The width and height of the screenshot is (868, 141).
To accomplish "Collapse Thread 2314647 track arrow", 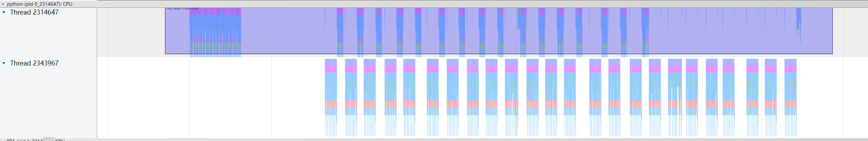I will 4,12.
